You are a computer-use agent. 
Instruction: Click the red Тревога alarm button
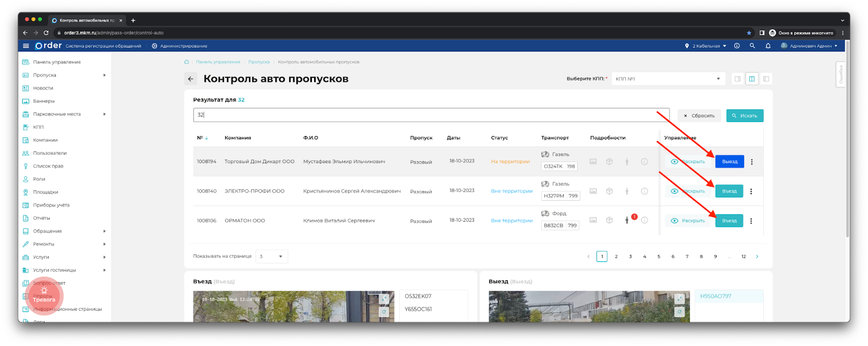(44, 296)
